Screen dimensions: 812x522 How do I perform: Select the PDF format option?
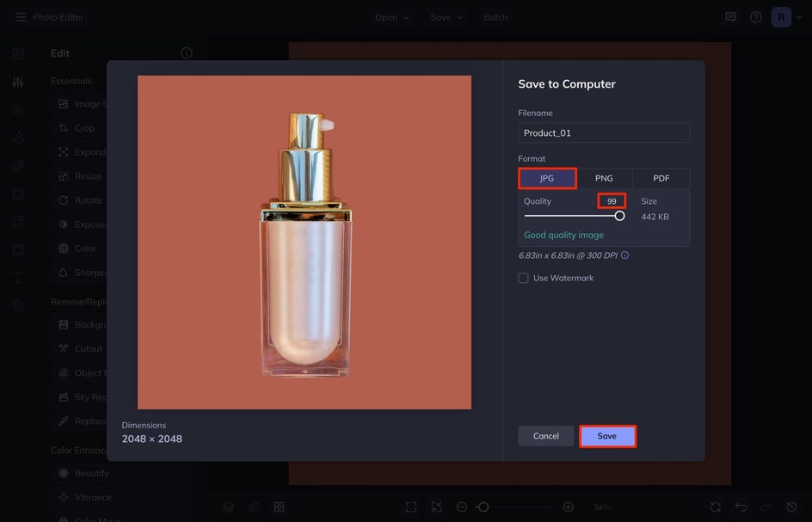[x=661, y=178]
